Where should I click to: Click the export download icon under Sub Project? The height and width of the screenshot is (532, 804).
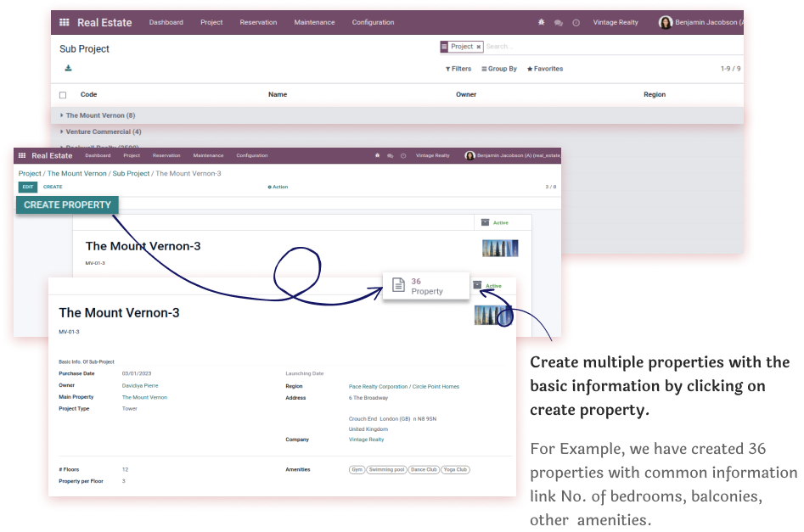68,69
